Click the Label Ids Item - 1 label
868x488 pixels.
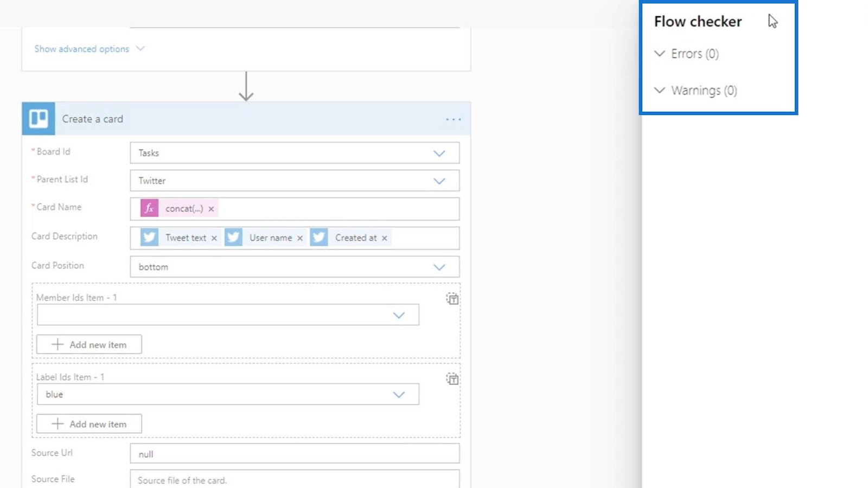tap(70, 377)
